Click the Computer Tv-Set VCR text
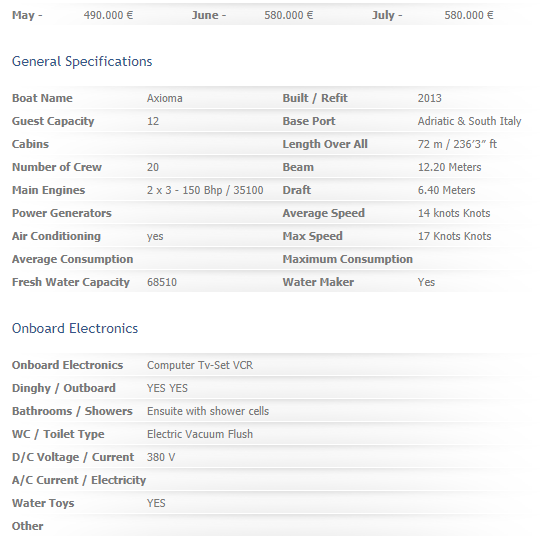 pos(200,365)
